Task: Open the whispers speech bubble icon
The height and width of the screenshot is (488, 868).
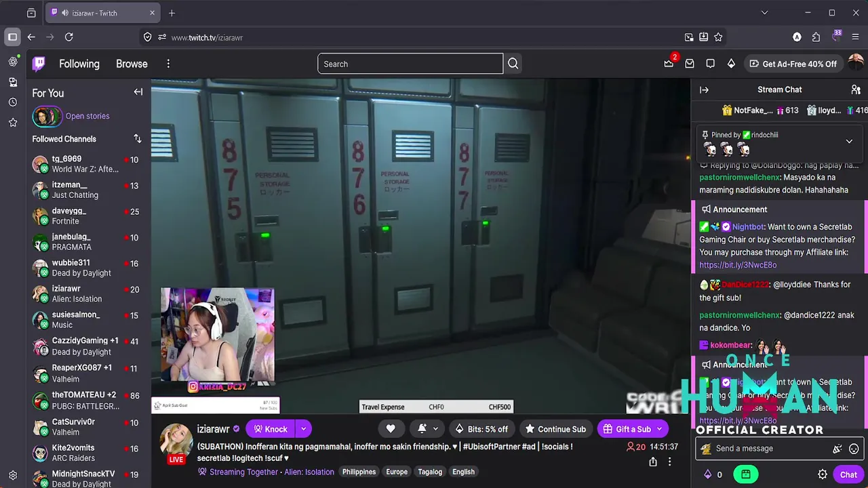Action: [x=710, y=64]
